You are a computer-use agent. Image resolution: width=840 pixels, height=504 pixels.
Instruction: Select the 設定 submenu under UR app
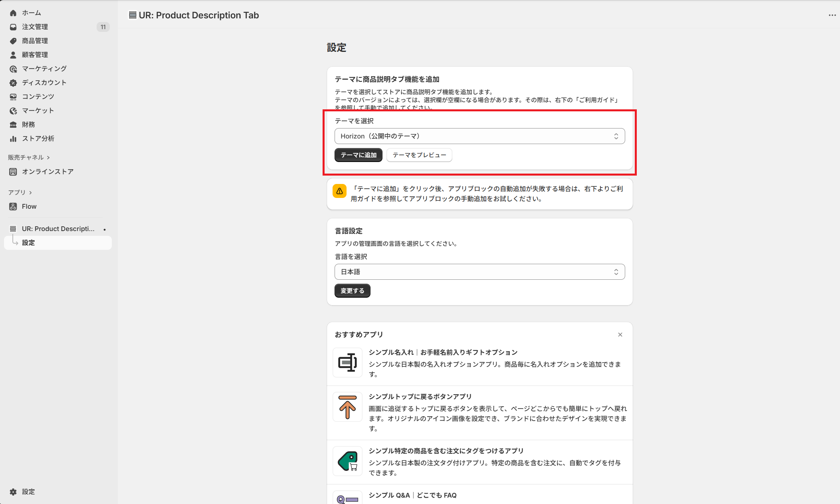[28, 243]
